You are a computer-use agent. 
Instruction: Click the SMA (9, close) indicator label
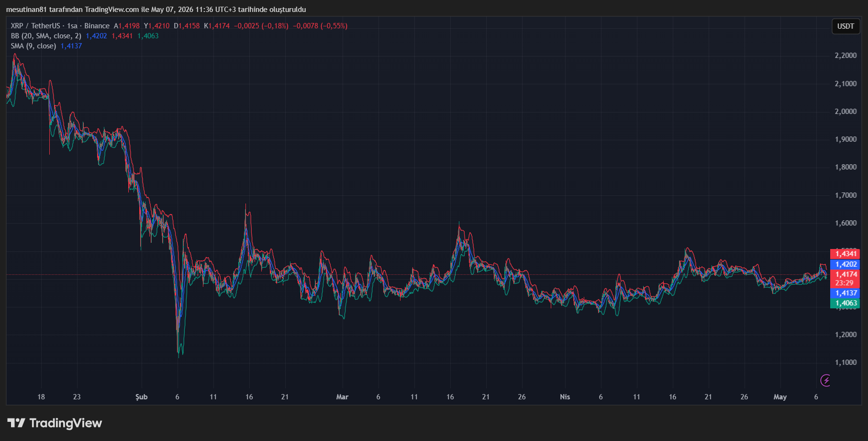(x=33, y=46)
